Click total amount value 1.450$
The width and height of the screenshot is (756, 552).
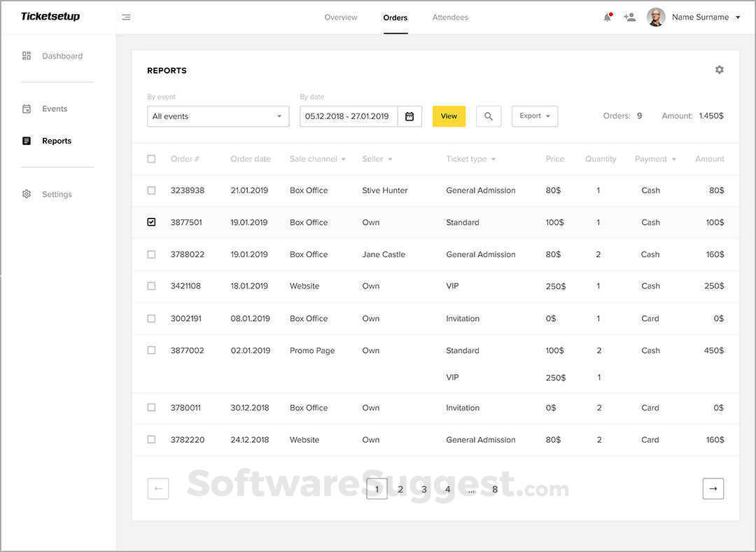click(x=711, y=116)
